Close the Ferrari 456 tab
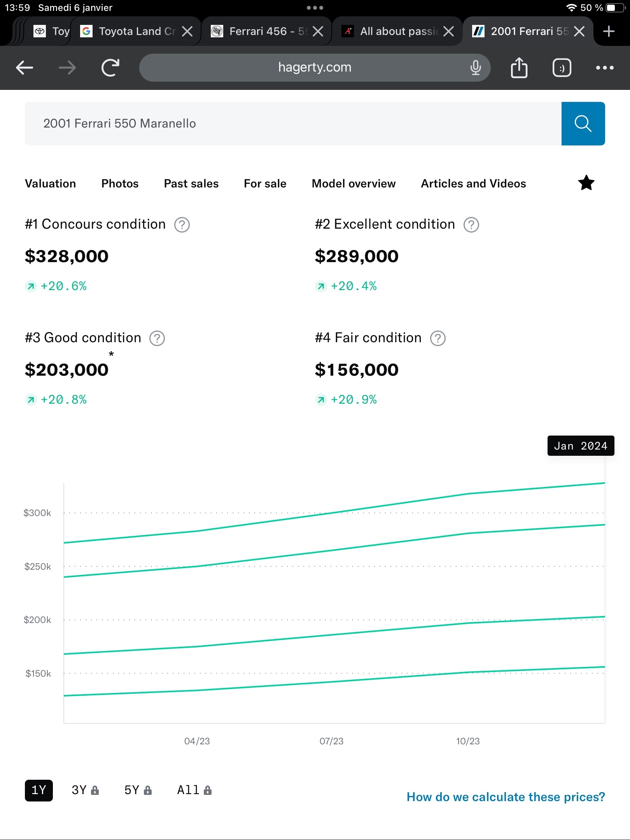The width and height of the screenshot is (630, 840). 318,31
